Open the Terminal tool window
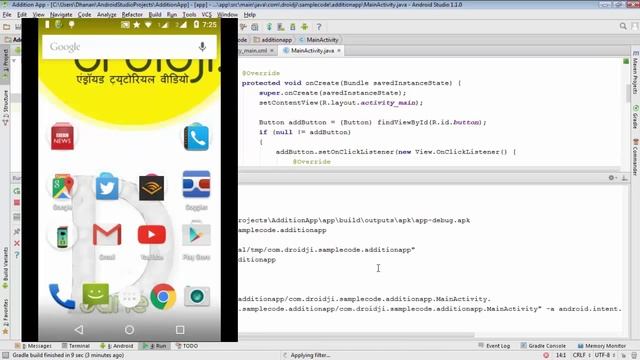Screen dimensions: 640x360 tap(76, 346)
